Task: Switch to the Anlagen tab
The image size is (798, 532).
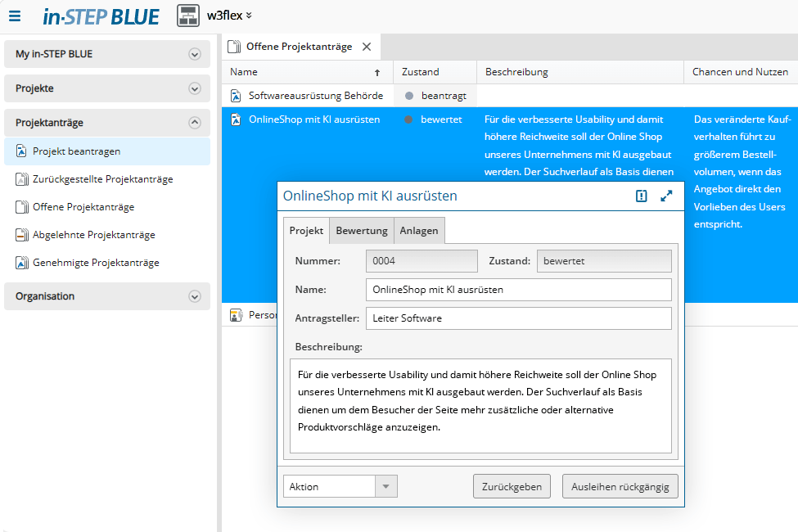Action: pos(418,231)
